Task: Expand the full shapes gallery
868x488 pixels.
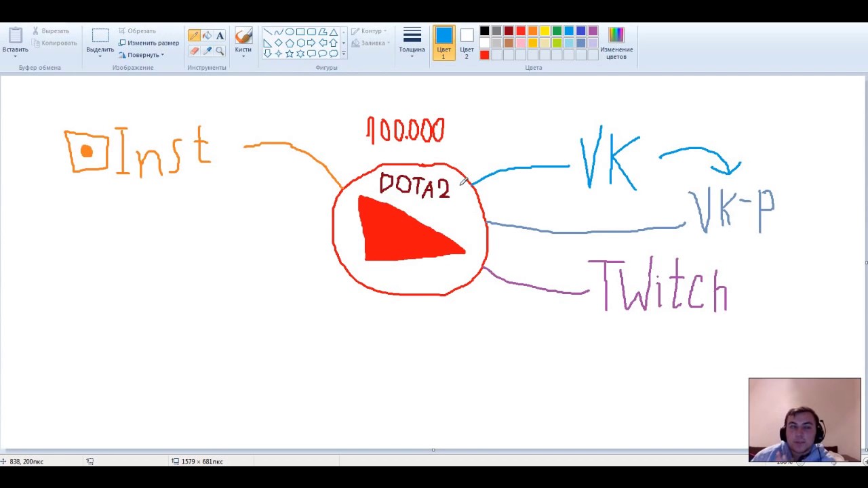Action: 344,54
